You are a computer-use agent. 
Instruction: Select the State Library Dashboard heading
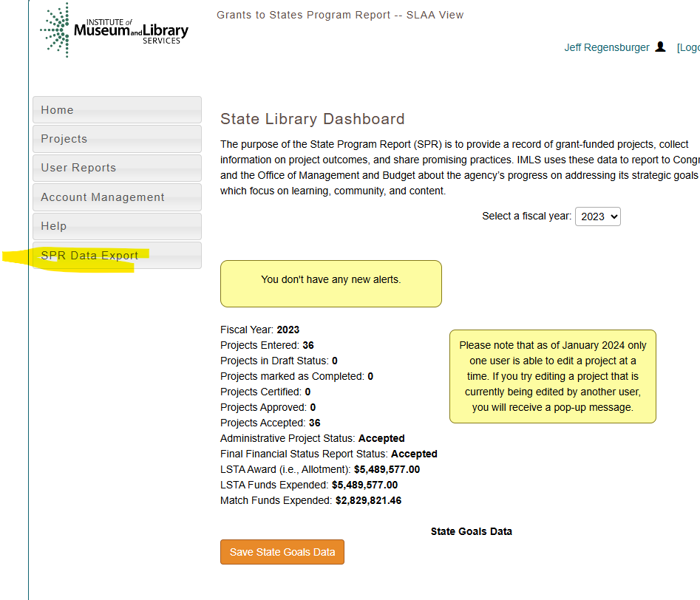(313, 119)
